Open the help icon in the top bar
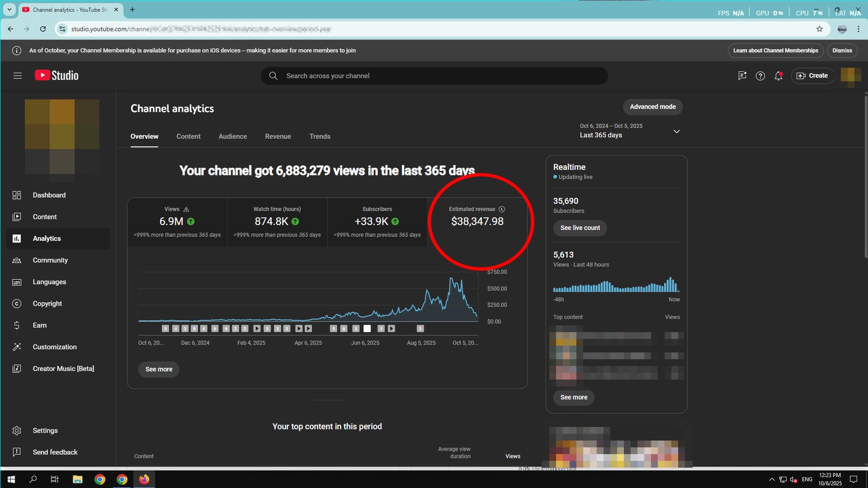 point(760,76)
